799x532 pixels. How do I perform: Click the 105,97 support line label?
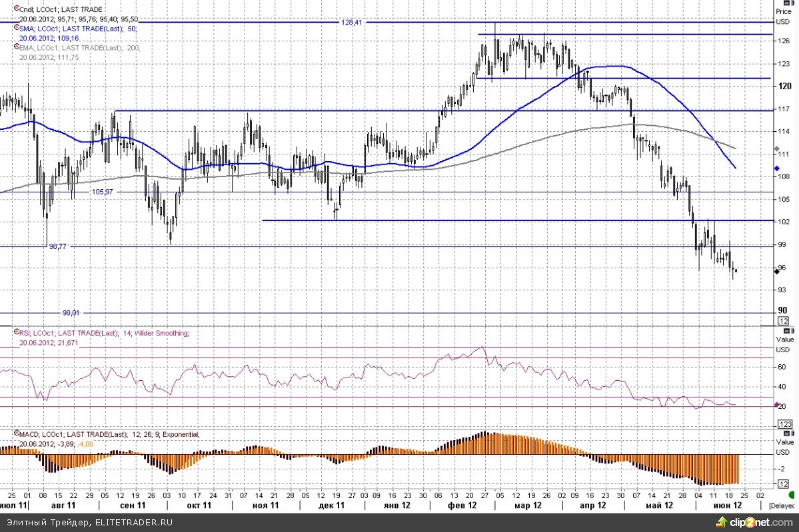102,192
